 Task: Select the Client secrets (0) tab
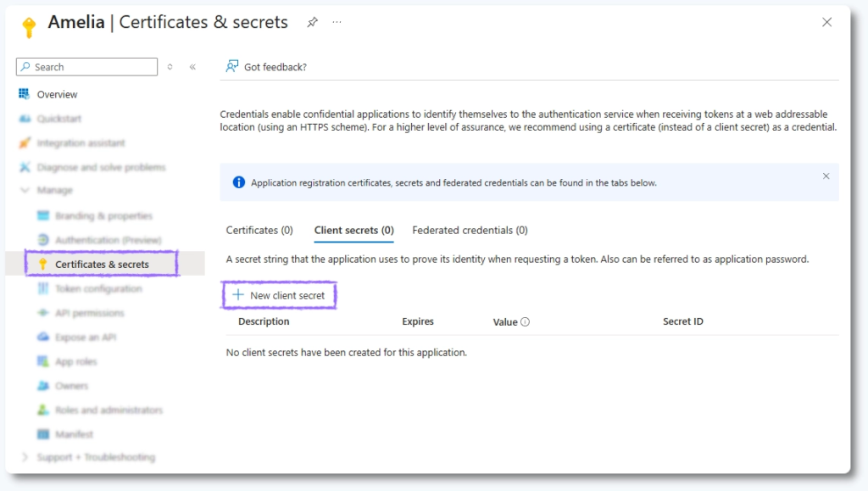(x=353, y=230)
